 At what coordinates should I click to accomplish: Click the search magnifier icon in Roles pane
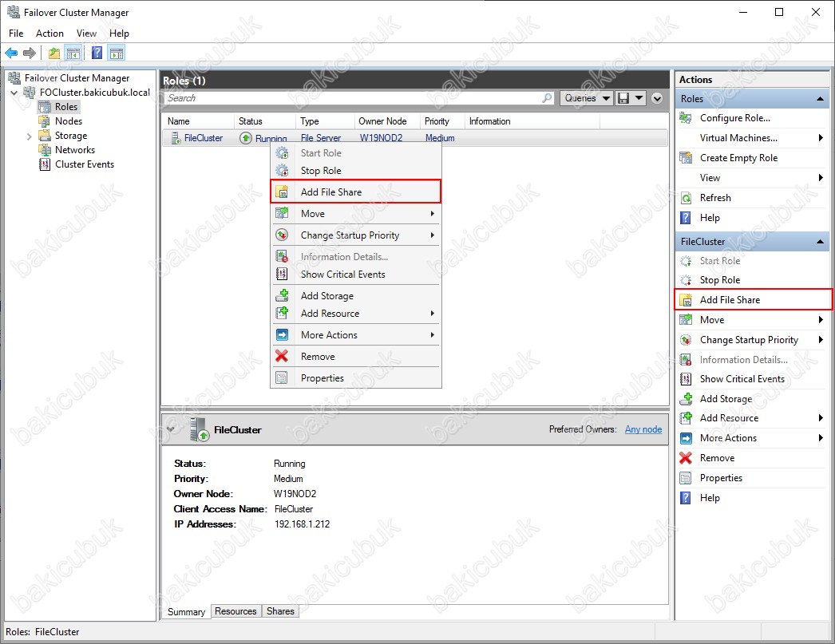[x=546, y=98]
